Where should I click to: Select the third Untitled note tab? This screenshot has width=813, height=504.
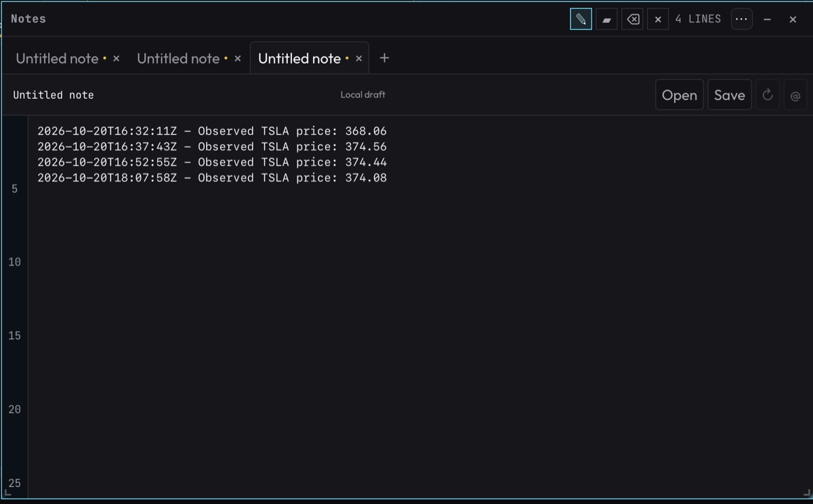pyautogui.click(x=299, y=58)
